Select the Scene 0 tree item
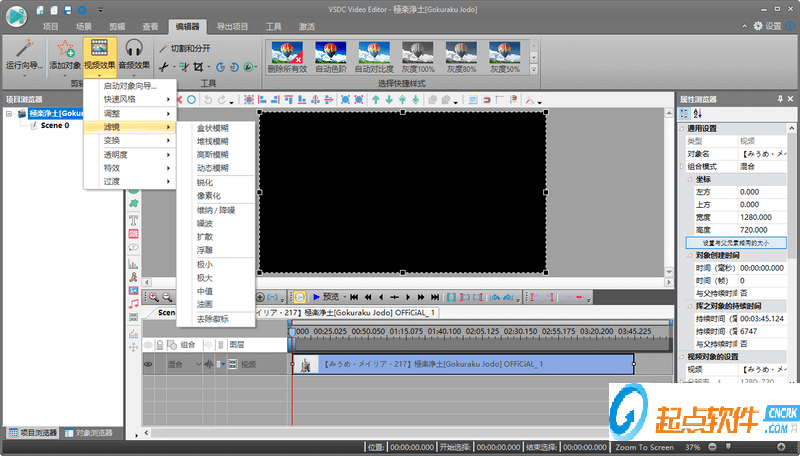 [55, 125]
